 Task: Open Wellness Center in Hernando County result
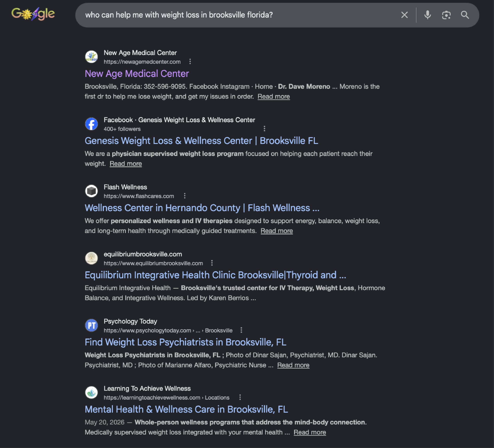tap(202, 208)
